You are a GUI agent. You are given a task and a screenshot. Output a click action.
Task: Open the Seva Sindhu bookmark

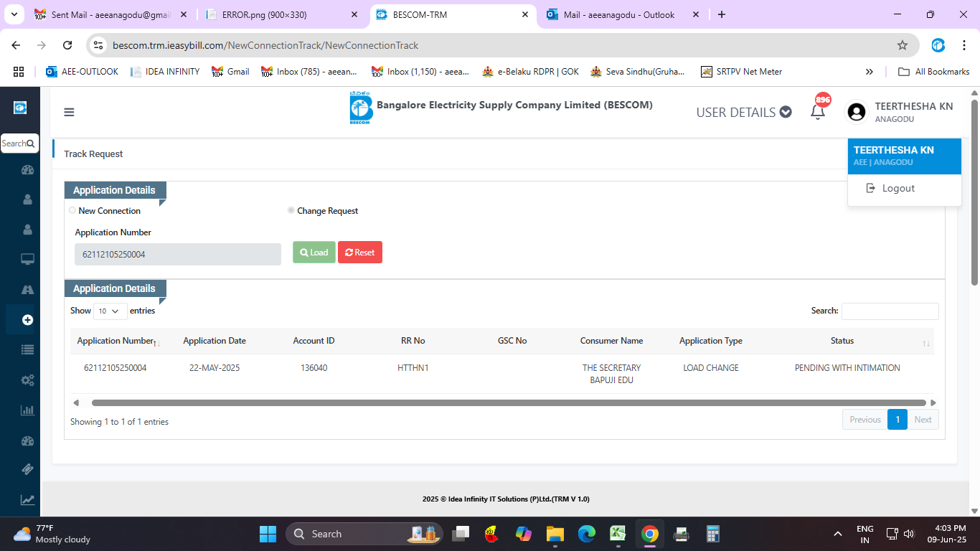coord(638,72)
